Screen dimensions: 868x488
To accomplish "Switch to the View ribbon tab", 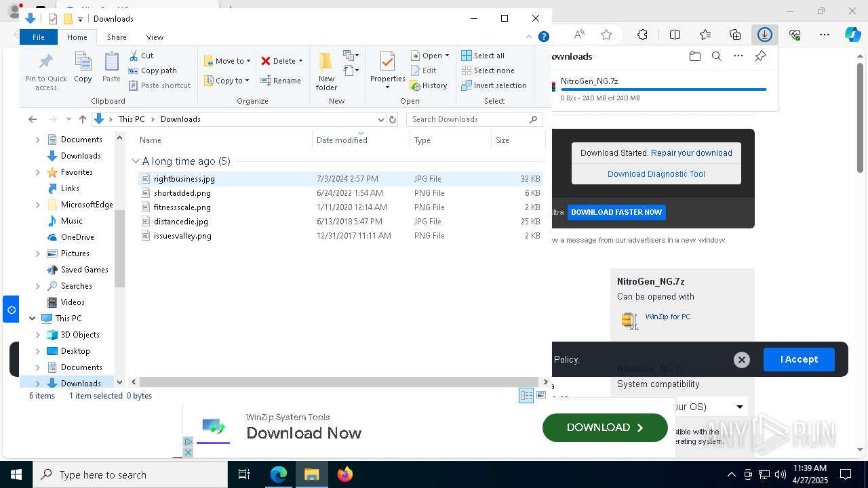I will (x=155, y=37).
